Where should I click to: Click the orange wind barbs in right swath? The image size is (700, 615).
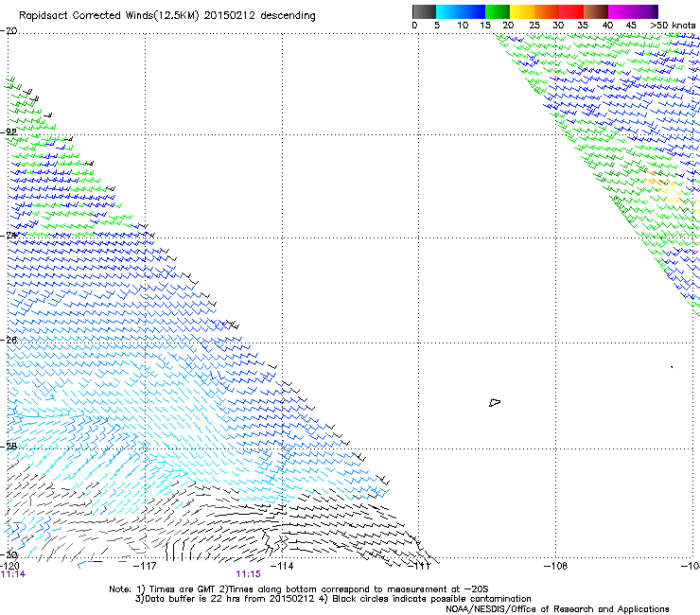(656, 178)
